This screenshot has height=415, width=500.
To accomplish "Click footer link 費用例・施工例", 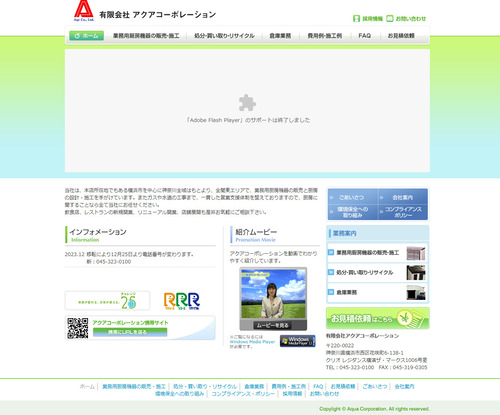I will pos(288,387).
